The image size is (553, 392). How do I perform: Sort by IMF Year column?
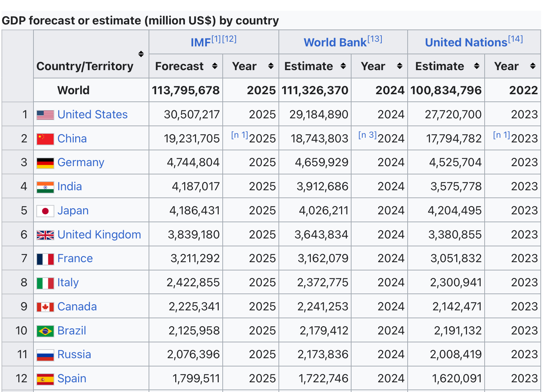[271, 66]
